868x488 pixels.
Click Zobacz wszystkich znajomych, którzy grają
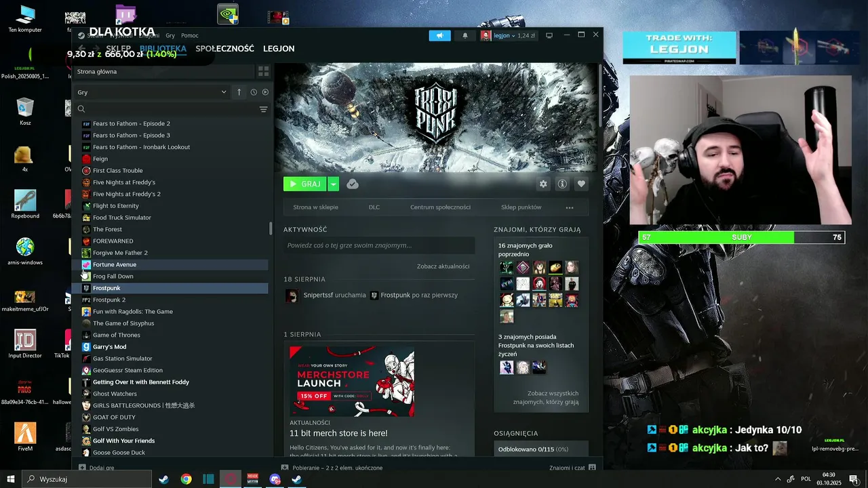[546, 398]
